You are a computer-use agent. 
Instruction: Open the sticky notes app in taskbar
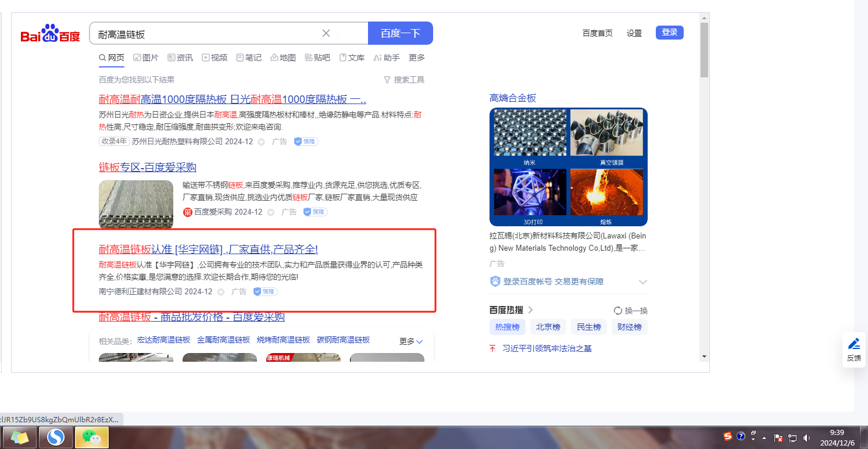point(20,437)
